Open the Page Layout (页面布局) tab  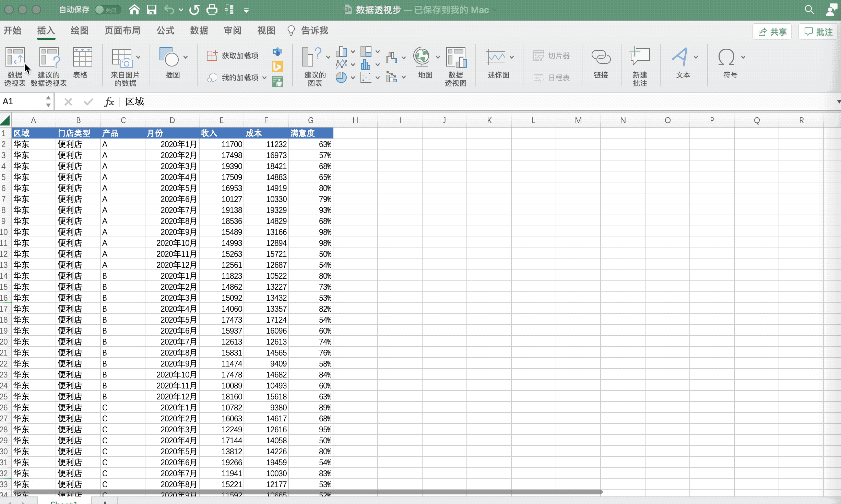(x=122, y=31)
